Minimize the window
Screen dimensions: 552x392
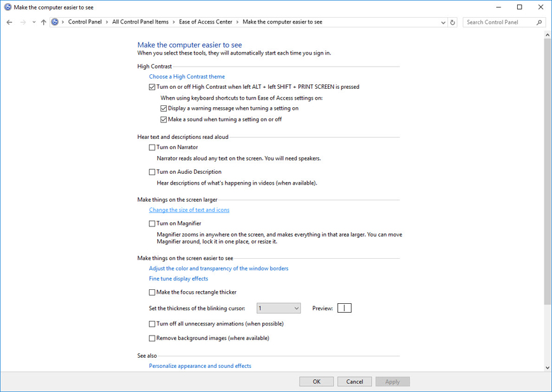[x=499, y=7]
